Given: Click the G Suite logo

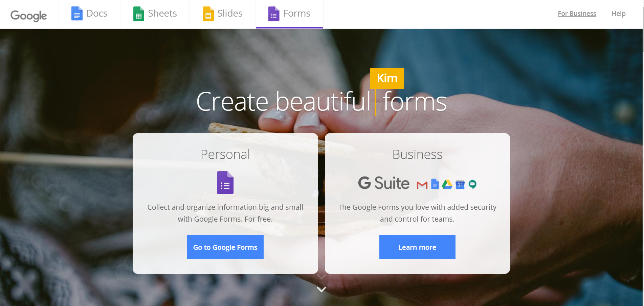Looking at the screenshot, I should pyautogui.click(x=384, y=183).
